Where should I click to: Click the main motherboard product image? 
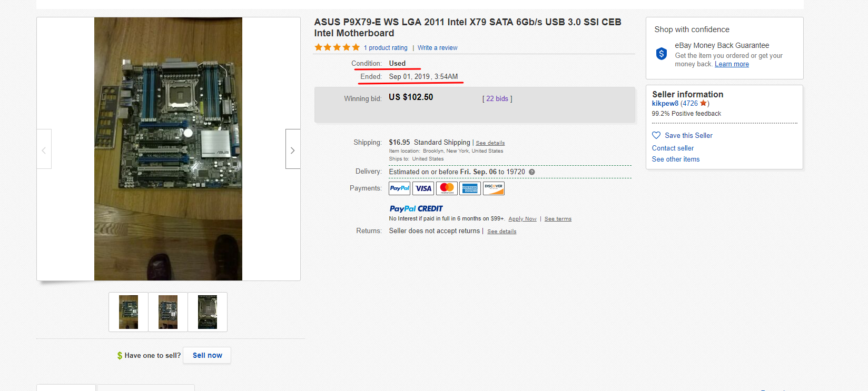(x=168, y=149)
